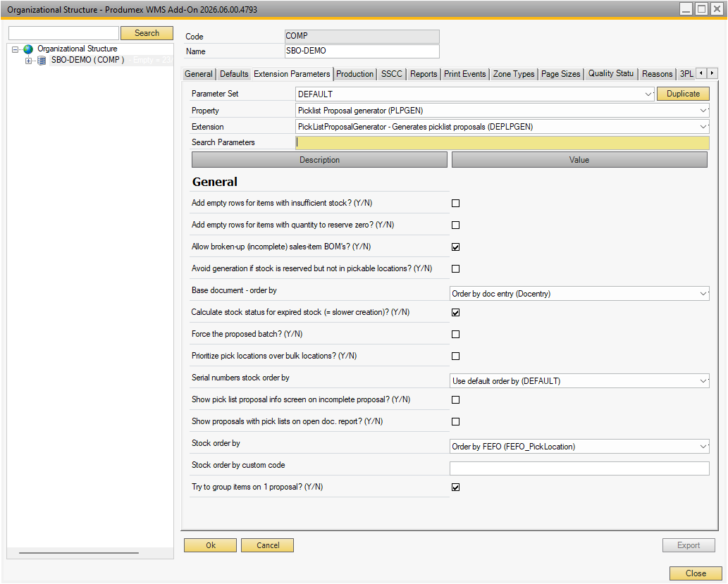This screenshot has height=584, width=728.
Task: Close window using title bar X
Action: pos(717,9)
